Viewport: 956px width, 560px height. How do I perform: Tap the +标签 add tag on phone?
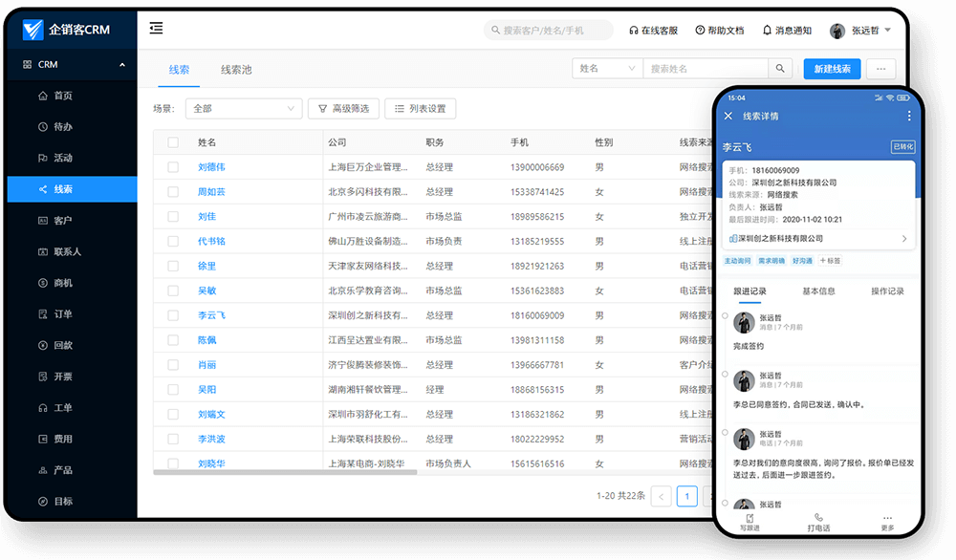[830, 260]
